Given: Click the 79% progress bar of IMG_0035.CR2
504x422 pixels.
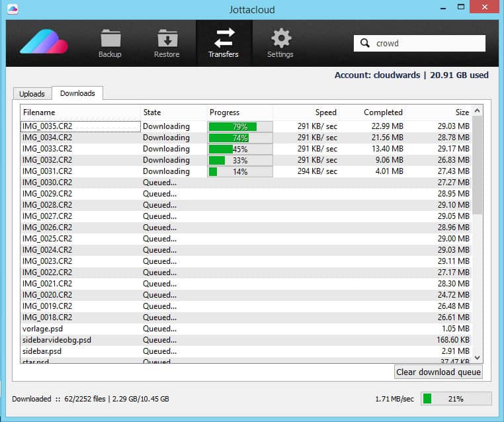Looking at the screenshot, I should click(240, 126).
